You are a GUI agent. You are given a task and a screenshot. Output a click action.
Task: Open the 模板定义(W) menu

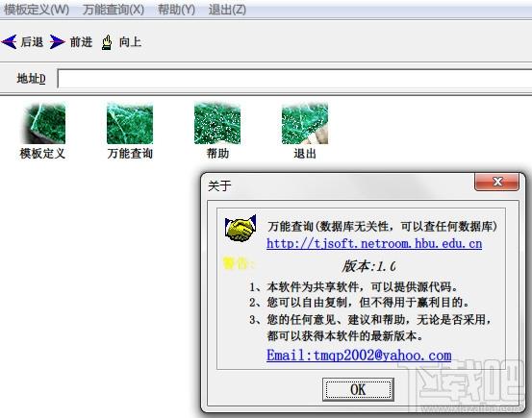click(37, 10)
